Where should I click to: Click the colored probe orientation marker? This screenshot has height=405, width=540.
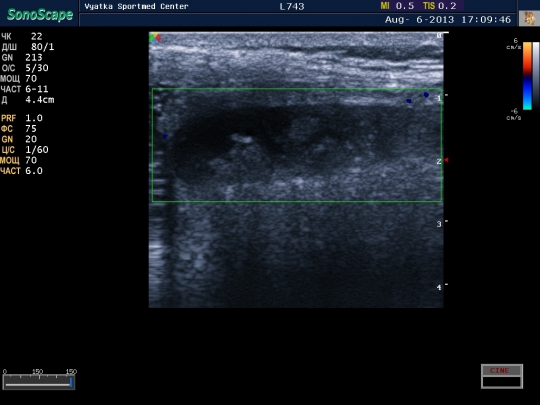pos(155,38)
